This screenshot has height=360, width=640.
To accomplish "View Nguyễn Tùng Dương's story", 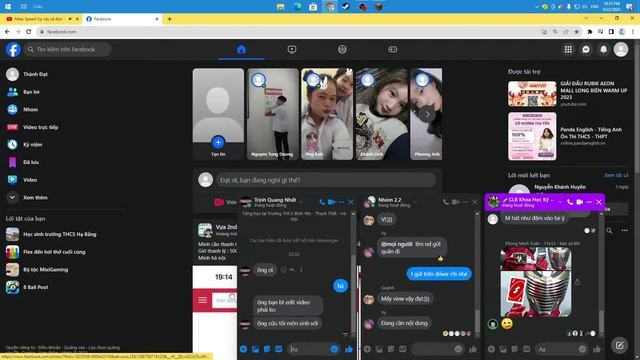I will pyautogui.click(x=273, y=114).
